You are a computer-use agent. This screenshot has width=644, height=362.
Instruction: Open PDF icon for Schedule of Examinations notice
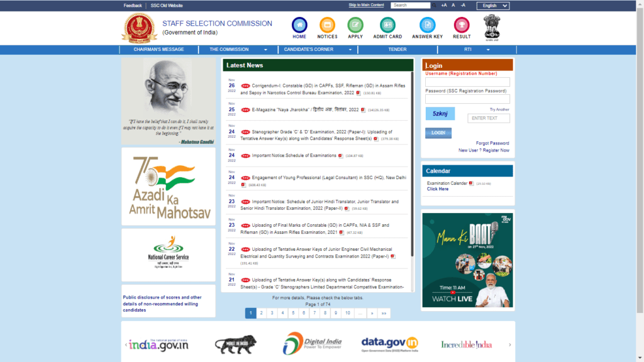340,156
